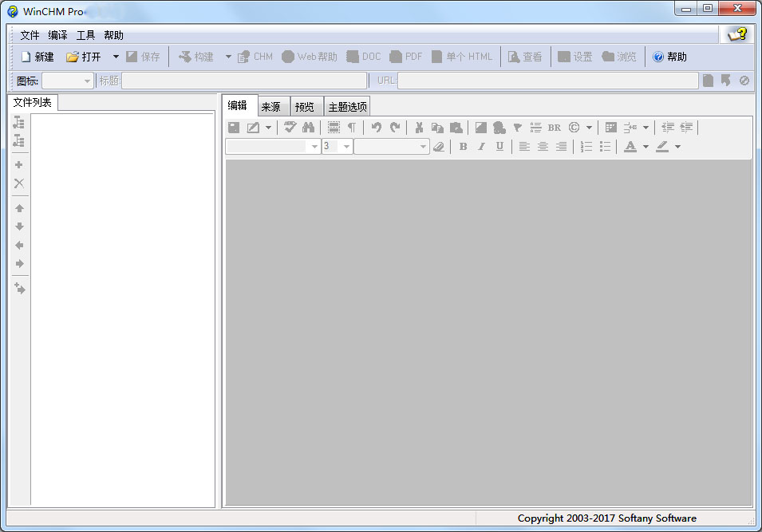This screenshot has width=762, height=532.
Task: Expand the dropdown arrow next to 打开
Action: 116,57
